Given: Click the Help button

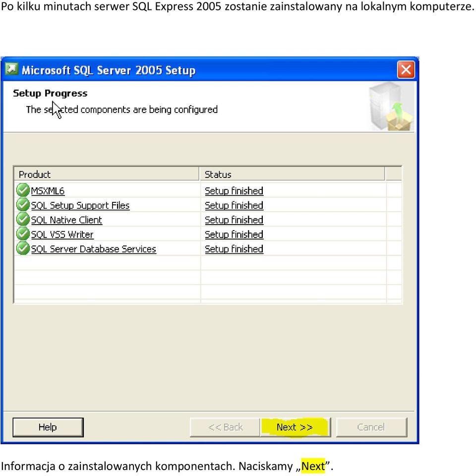Looking at the screenshot, I should [x=48, y=427].
